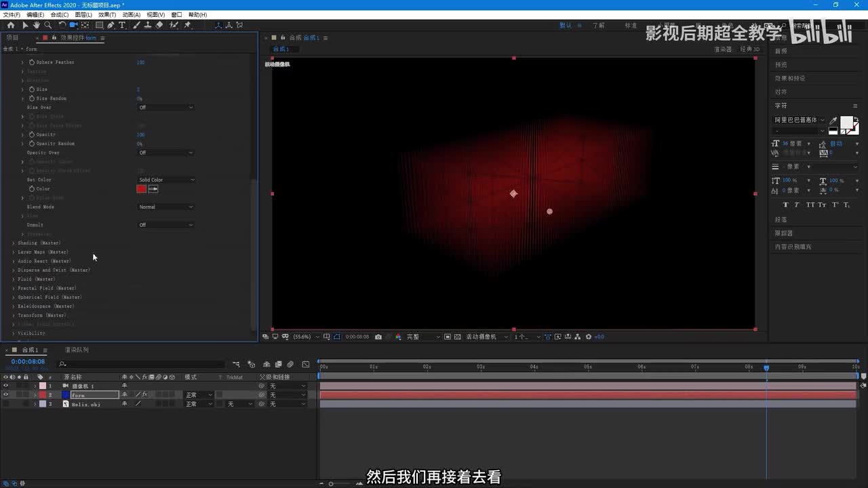Click the composition mini-flowchart icon

pos(235,364)
